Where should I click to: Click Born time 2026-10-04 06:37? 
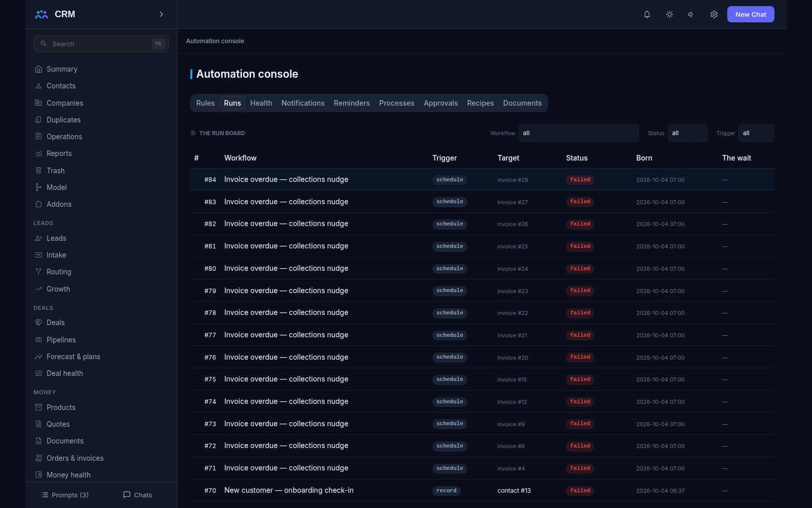[660, 491]
